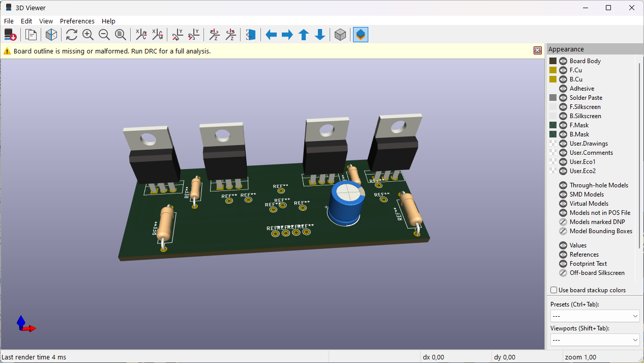
Task: Dismiss the board outline warning bar
Action: click(537, 50)
